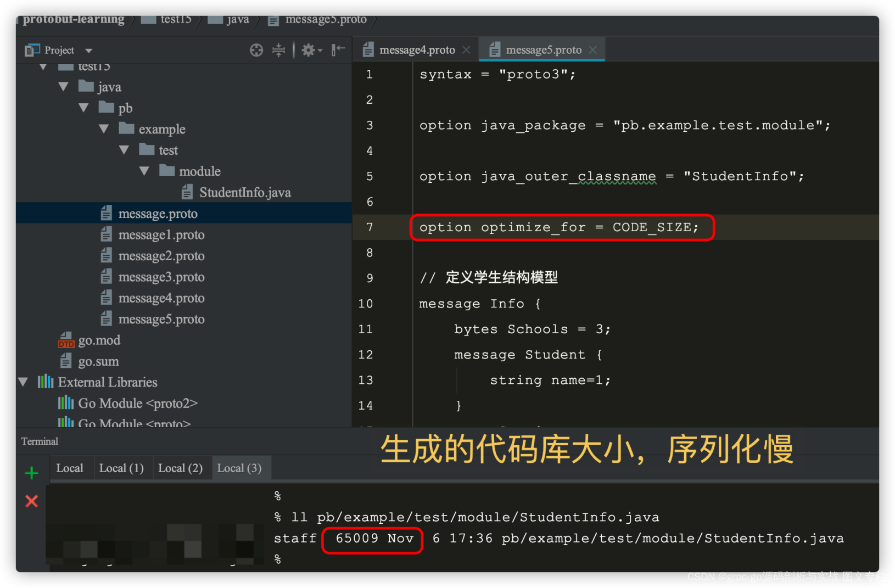Click the string name=1; line

[550, 380]
